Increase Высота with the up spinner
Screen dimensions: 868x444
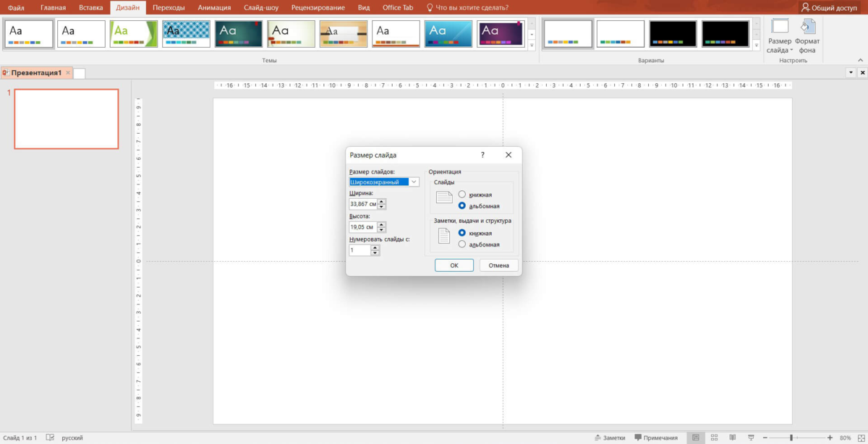(x=382, y=224)
